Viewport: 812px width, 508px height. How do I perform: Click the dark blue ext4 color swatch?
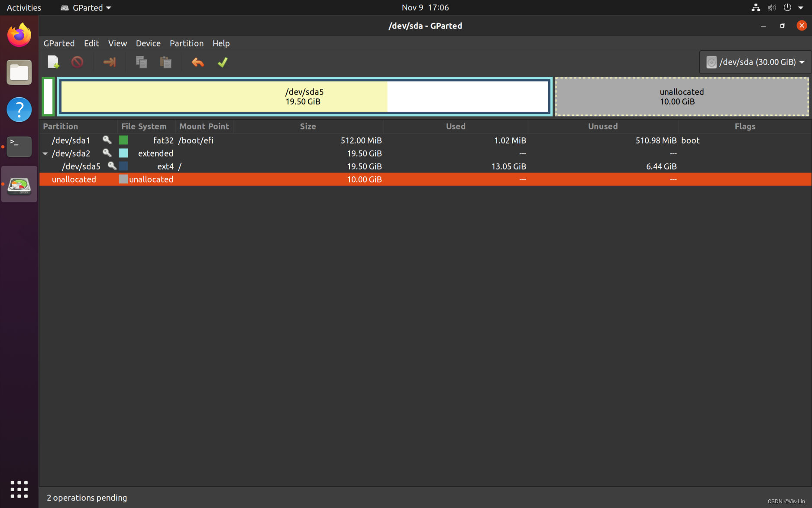point(123,166)
